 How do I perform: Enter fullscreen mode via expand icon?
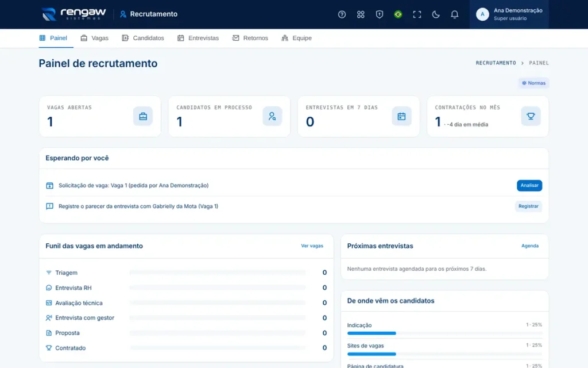[417, 14]
